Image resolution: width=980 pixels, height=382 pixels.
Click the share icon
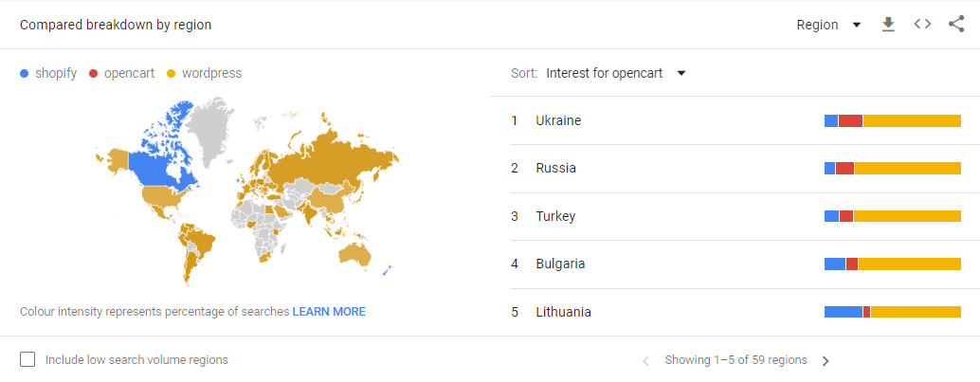[956, 25]
